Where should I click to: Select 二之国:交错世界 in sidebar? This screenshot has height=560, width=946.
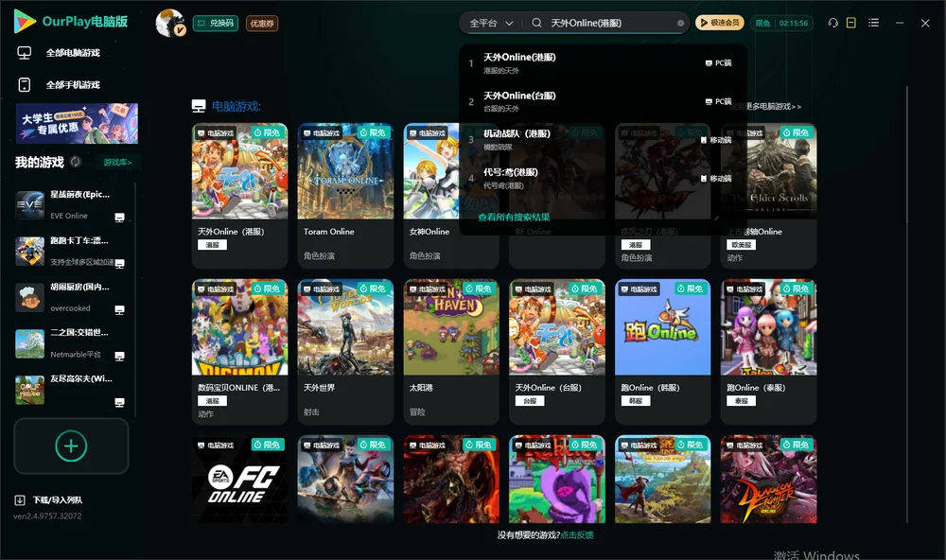pos(71,343)
